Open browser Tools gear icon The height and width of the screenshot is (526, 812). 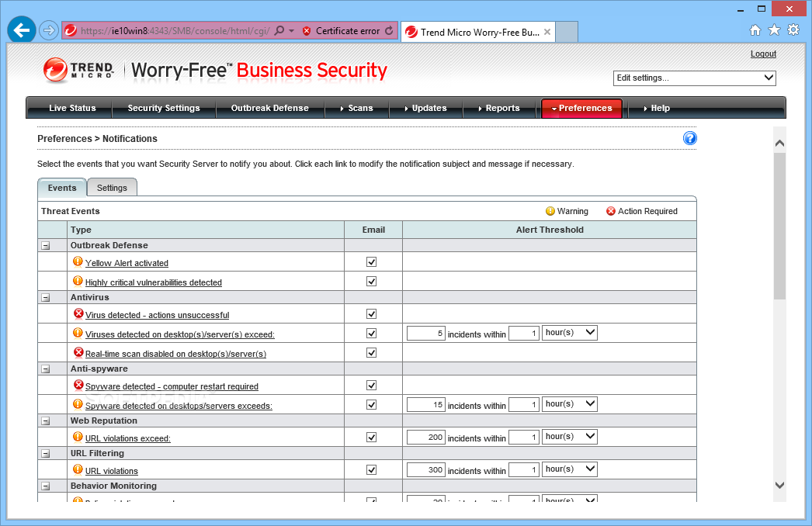tap(793, 30)
